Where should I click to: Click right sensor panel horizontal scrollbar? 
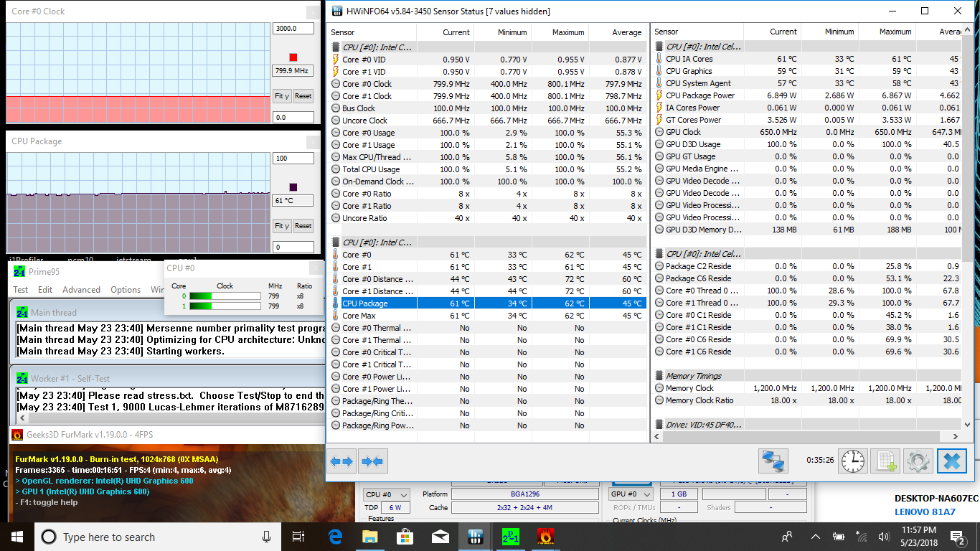tap(806, 435)
